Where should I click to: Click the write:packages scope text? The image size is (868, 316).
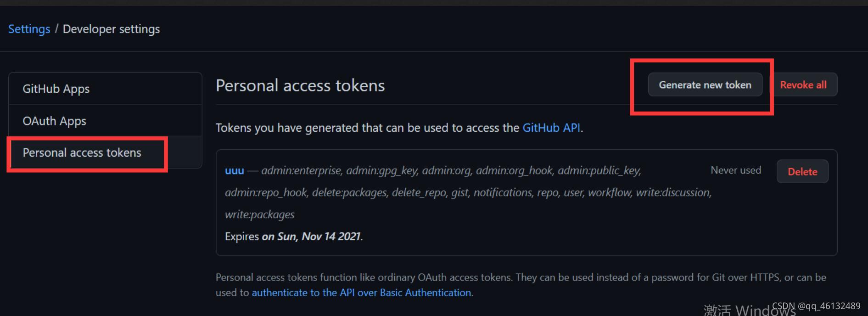click(260, 214)
